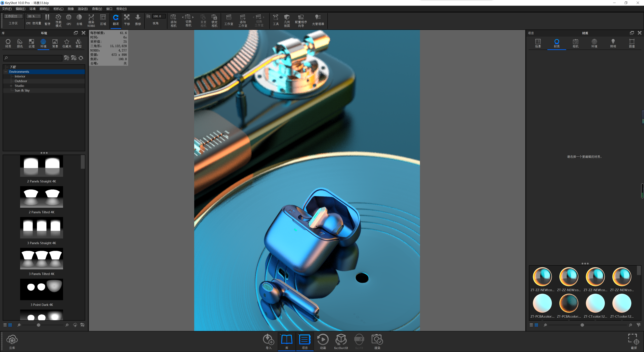Select the Interior environments folder
Viewport: 644px width, 352px height.
click(20, 76)
